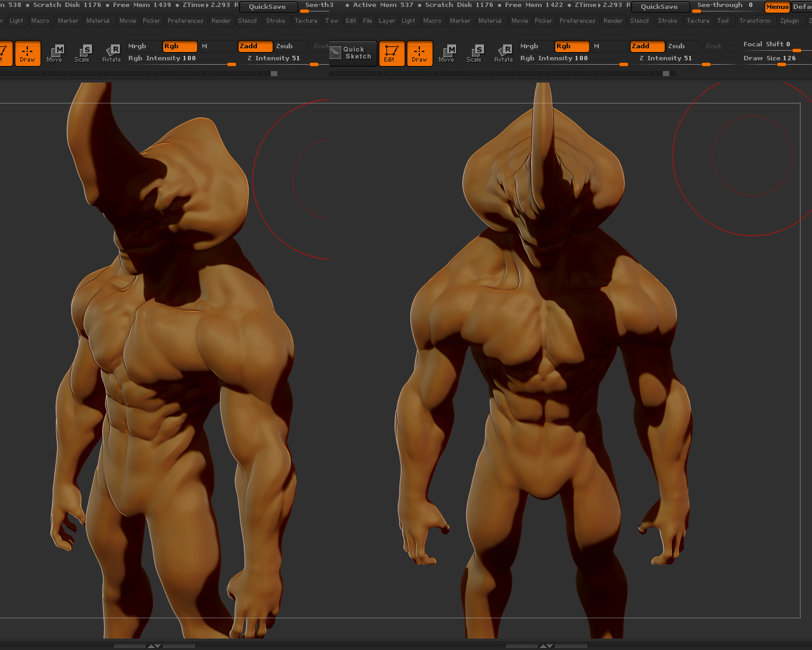Expand the bottom tray arrows in the right window
The width and height of the screenshot is (812, 650).
pyautogui.click(x=546, y=646)
